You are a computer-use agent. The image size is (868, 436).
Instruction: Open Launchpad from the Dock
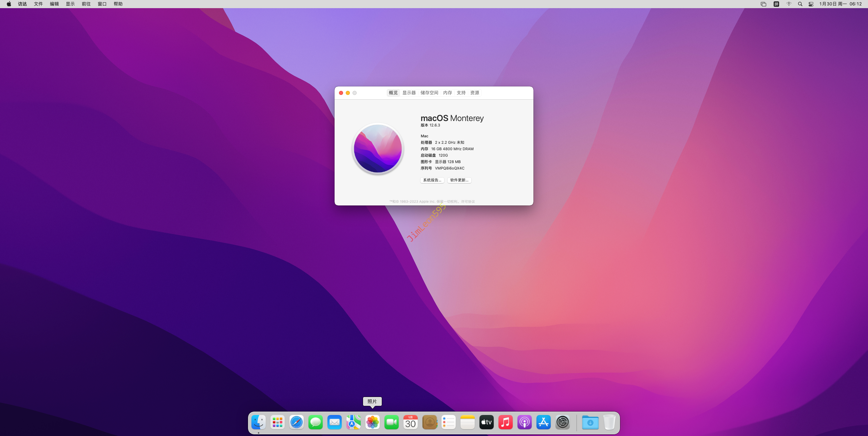(277, 422)
